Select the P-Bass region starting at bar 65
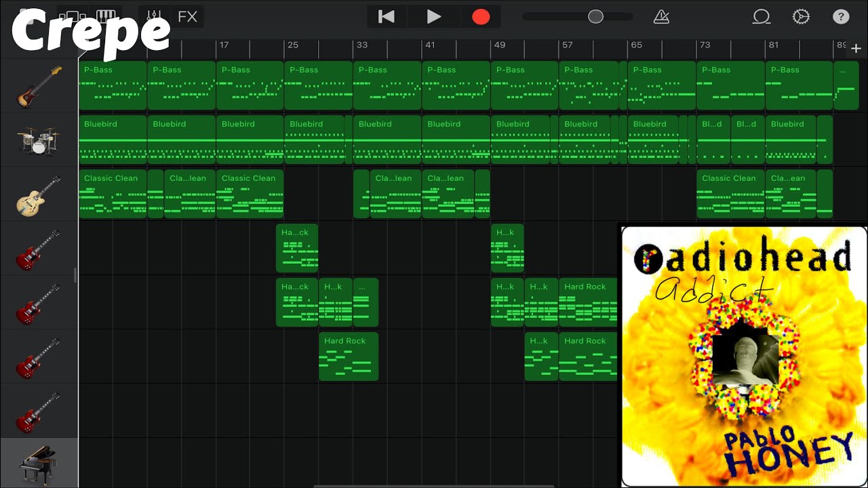Screen dimensions: 868x488 click(662, 85)
